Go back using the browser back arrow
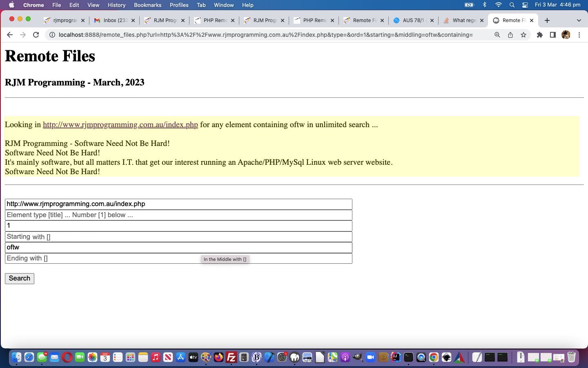Screen dimensions: 588x368 coord(10,35)
